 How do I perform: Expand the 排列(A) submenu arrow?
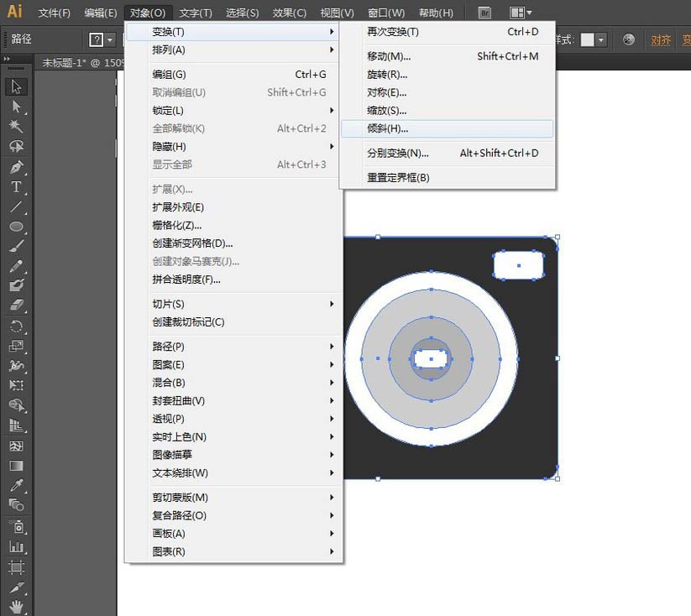click(x=332, y=50)
